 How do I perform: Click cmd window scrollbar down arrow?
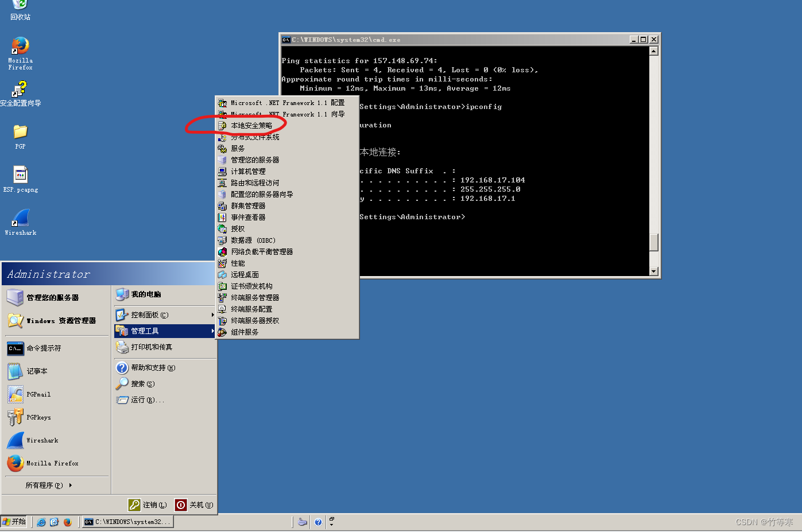653,271
